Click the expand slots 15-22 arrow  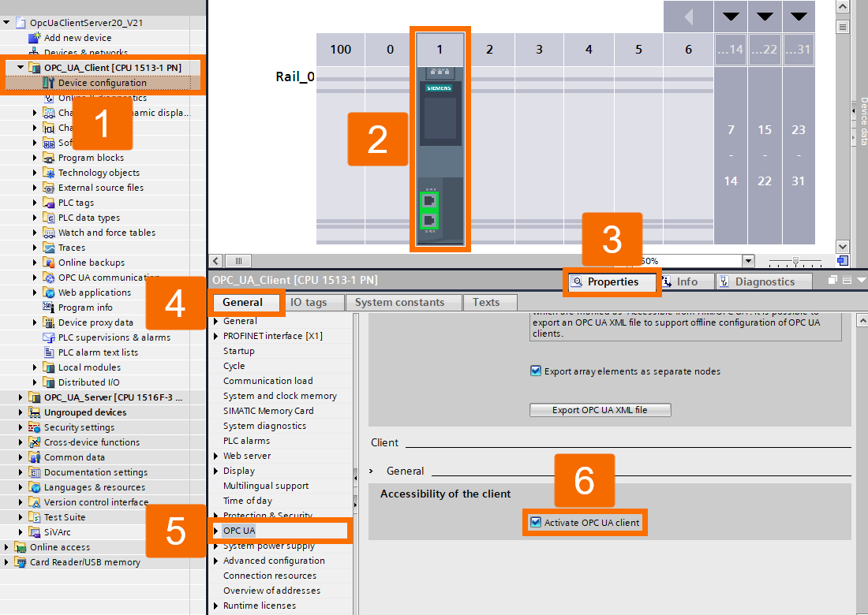pyautogui.click(x=765, y=17)
